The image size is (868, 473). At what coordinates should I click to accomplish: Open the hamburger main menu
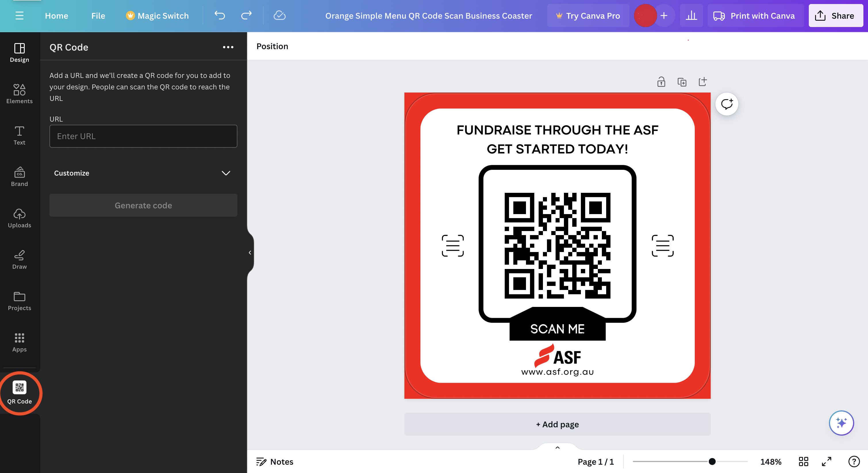click(x=19, y=16)
